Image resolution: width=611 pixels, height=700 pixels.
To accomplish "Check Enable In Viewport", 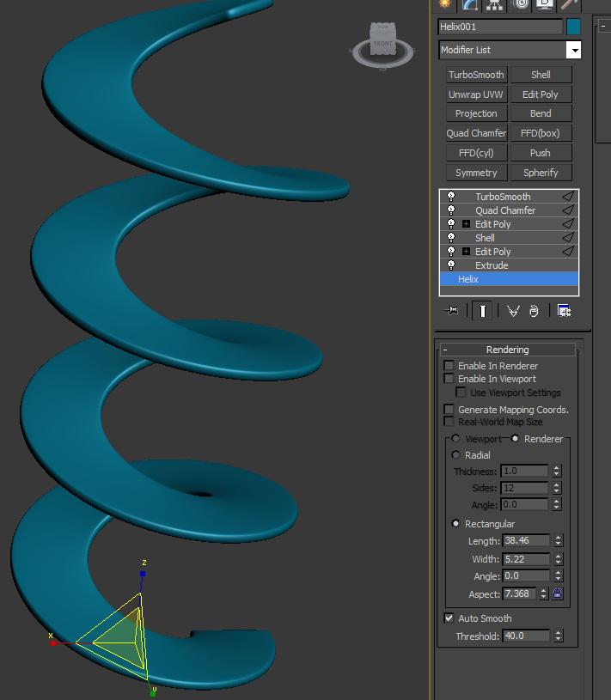I will point(449,379).
